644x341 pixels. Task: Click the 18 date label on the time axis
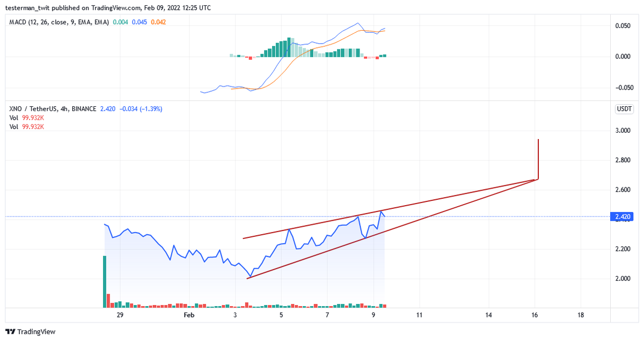click(581, 315)
